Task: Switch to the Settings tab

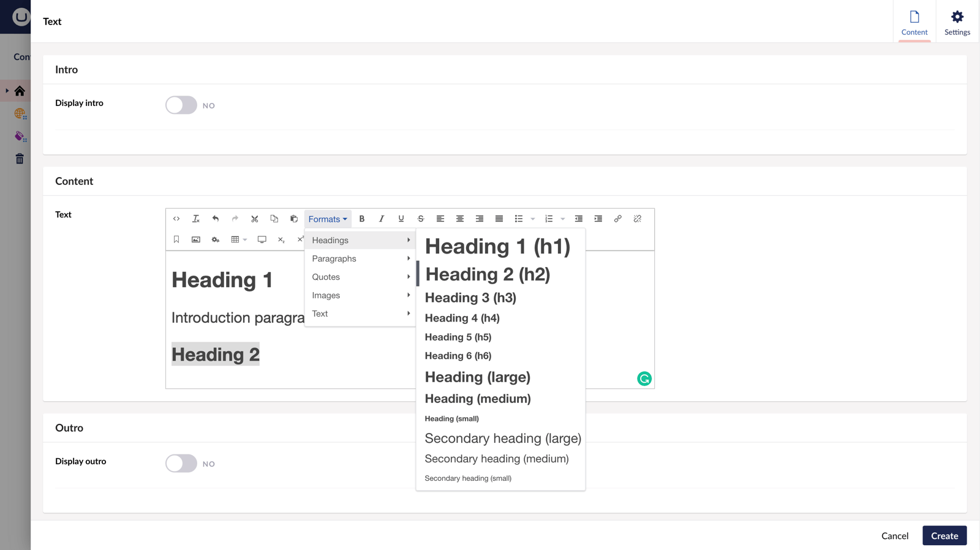Action: click(x=957, y=22)
